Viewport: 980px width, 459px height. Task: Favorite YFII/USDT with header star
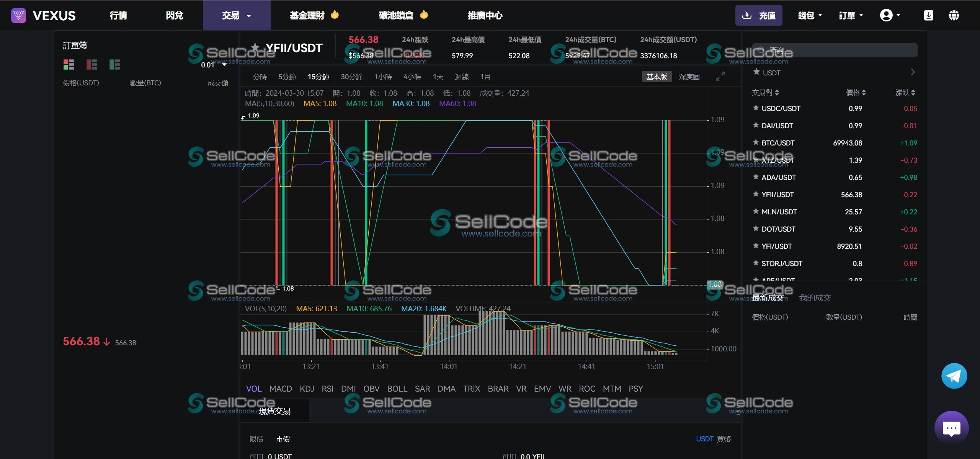tap(255, 47)
